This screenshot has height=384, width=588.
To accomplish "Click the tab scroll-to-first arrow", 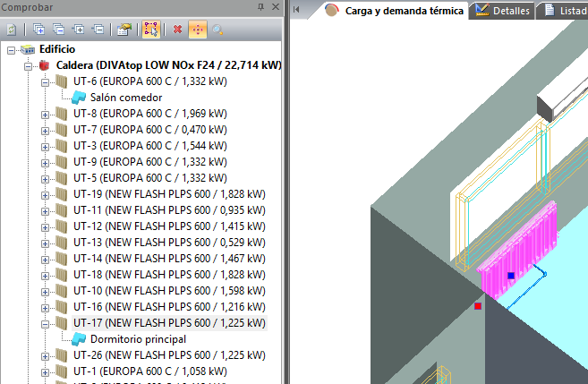I will pos(296,10).
